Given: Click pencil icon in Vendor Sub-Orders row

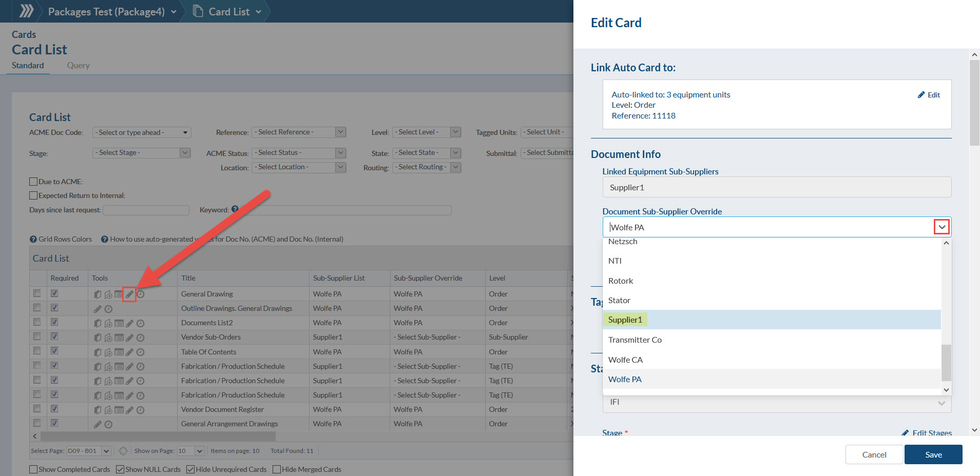Looking at the screenshot, I should pyautogui.click(x=129, y=338).
